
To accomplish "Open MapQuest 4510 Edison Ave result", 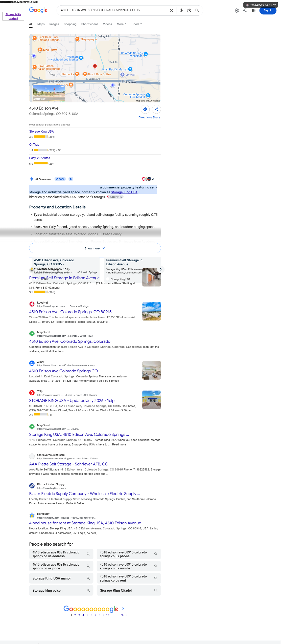I will point(70,341).
